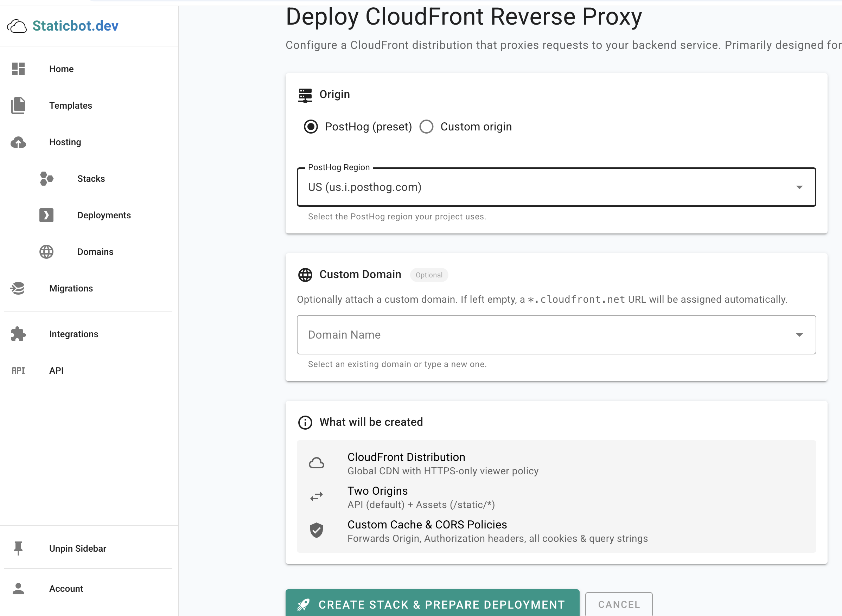The image size is (842, 616).
Task: Open the Account menu item
Action: pos(89,589)
